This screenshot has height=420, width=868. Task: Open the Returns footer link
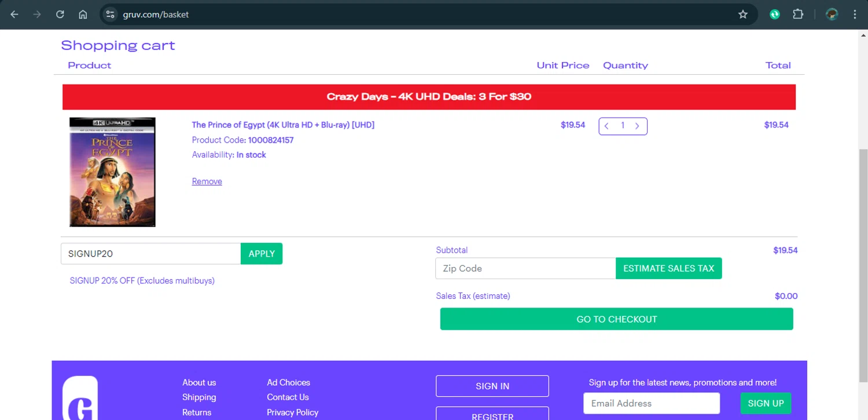click(197, 412)
